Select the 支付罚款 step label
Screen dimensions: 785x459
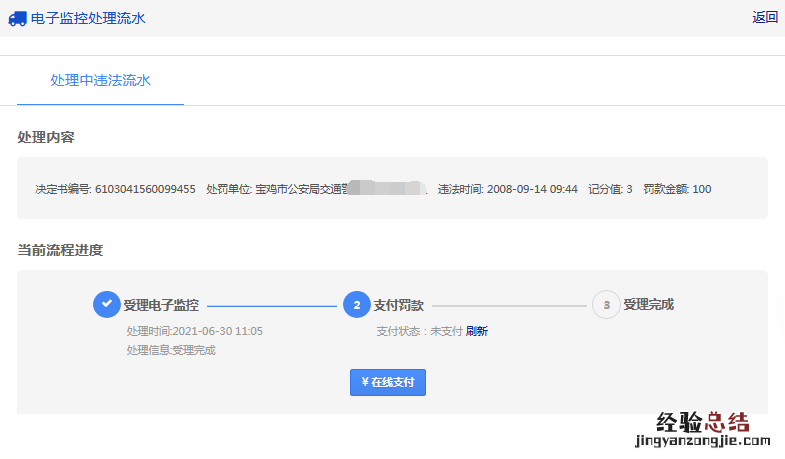399,305
